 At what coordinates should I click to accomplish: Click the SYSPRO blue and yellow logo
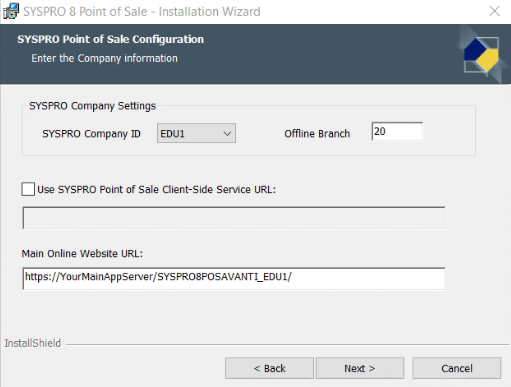(481, 54)
